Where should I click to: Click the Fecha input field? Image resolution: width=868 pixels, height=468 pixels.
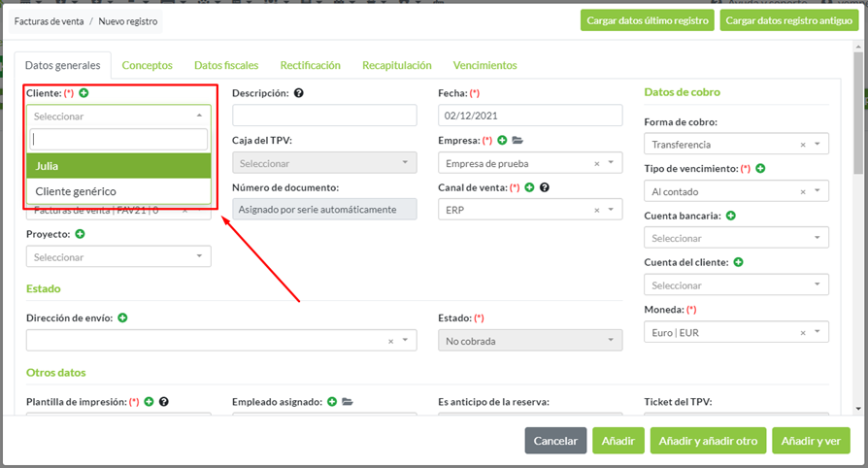pos(530,116)
